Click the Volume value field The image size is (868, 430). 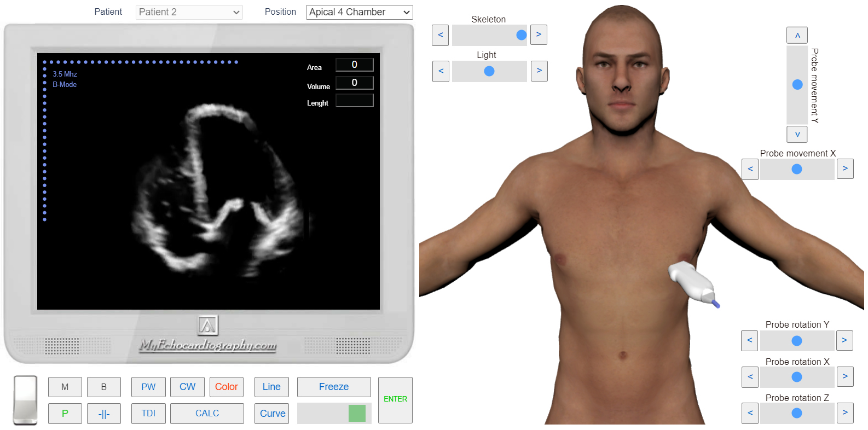tap(355, 83)
